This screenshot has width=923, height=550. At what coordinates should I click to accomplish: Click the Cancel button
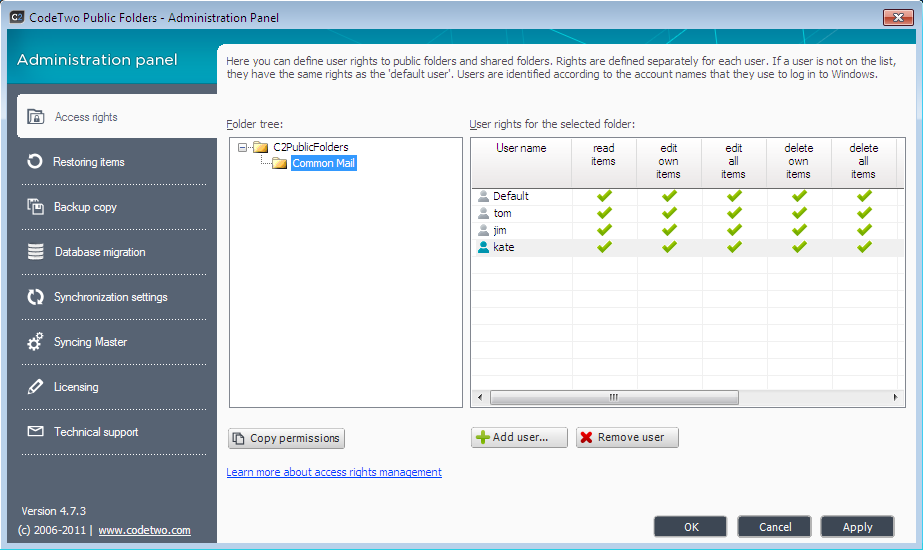tap(775, 526)
